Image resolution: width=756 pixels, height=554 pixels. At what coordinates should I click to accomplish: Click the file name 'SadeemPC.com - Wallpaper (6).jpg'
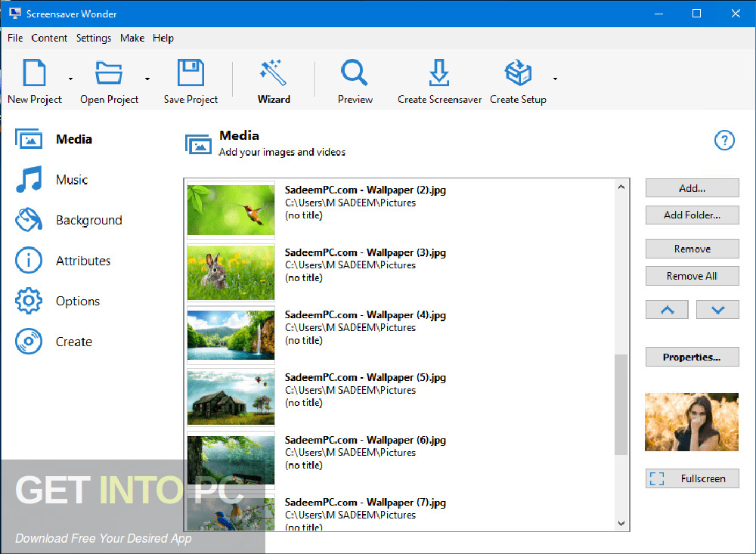click(365, 440)
